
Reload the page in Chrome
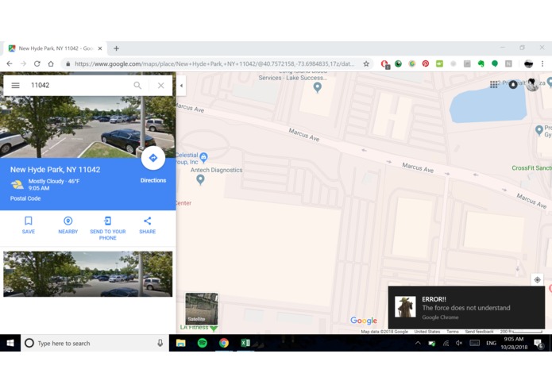point(37,63)
